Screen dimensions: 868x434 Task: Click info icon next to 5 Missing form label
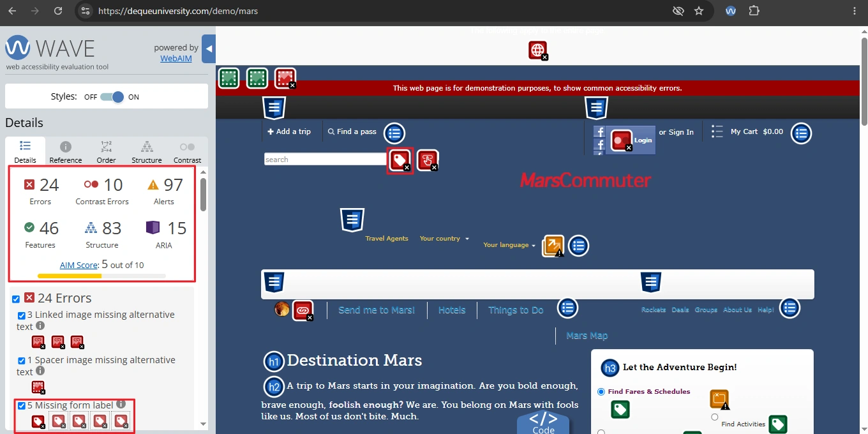coord(121,404)
